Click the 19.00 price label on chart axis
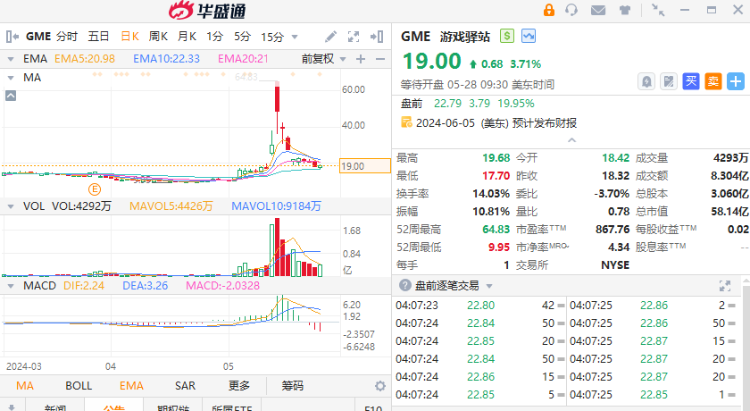This screenshot has width=750, height=411. tap(364, 166)
